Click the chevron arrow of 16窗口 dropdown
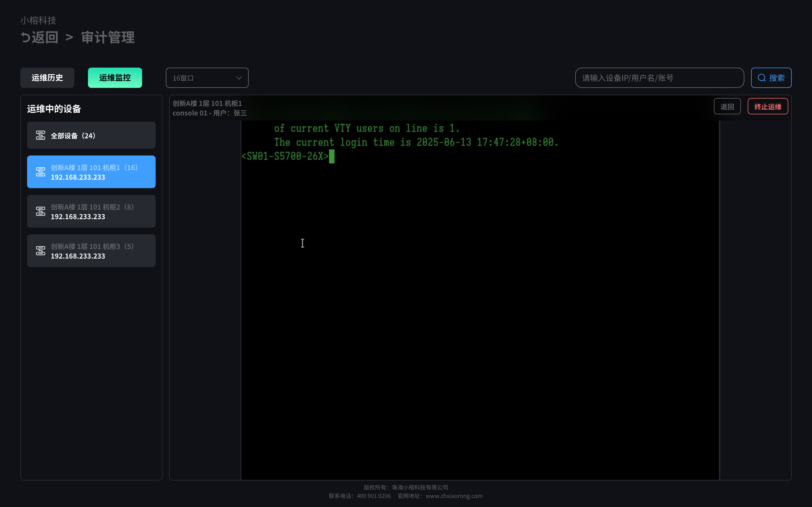Image resolution: width=812 pixels, height=507 pixels. coord(239,78)
